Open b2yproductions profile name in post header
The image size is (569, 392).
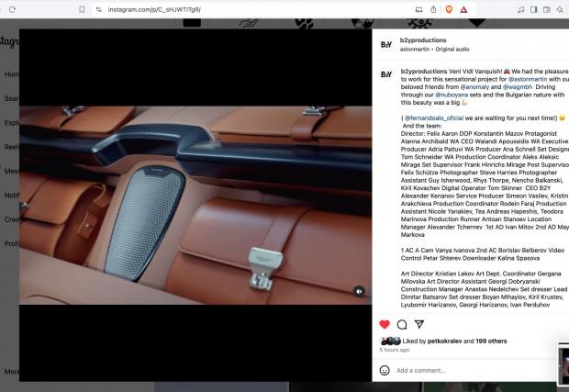coord(423,39)
